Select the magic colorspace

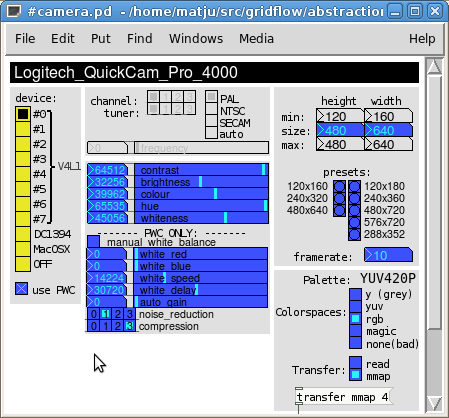(x=355, y=330)
